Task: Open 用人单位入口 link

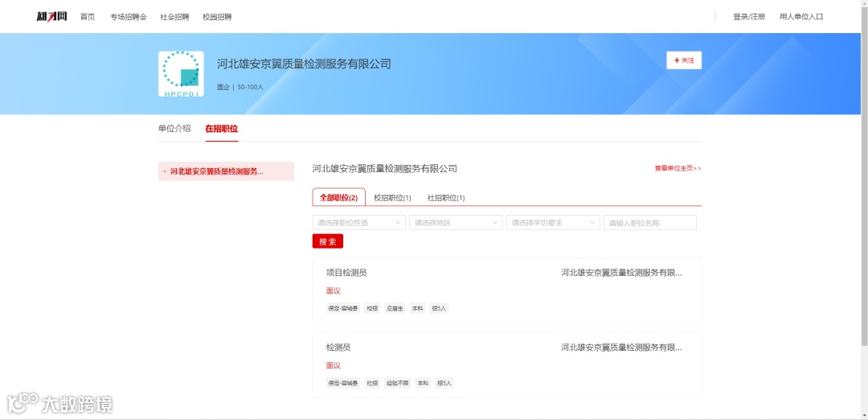Action: (x=801, y=17)
